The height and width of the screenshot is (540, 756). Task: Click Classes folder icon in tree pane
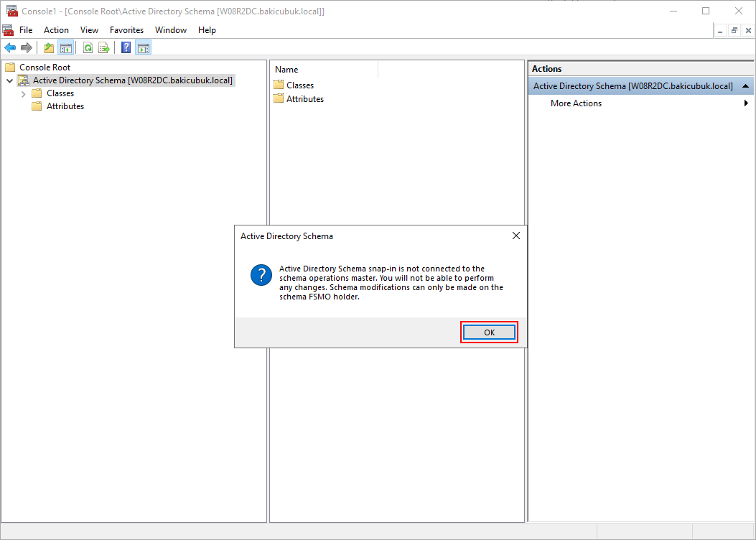click(37, 93)
